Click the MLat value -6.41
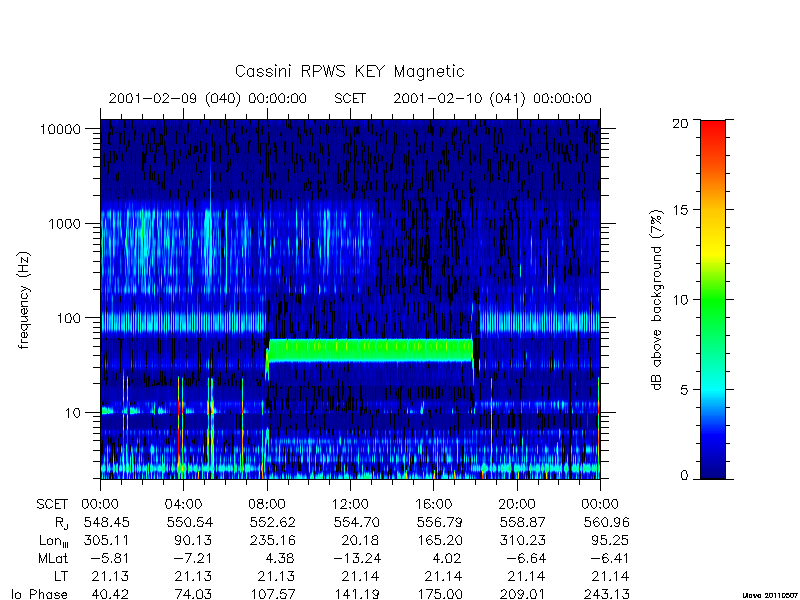 click(608, 558)
